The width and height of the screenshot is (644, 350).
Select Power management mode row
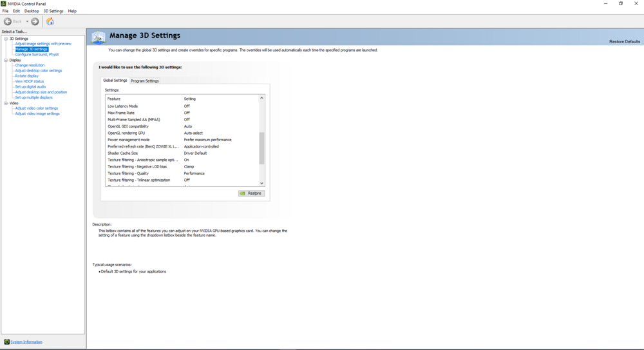182,140
